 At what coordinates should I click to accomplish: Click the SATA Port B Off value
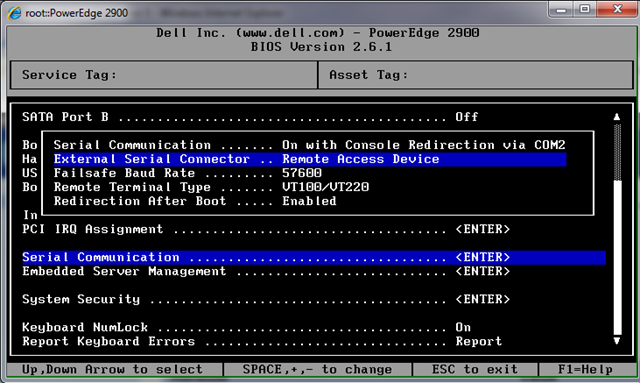467,117
